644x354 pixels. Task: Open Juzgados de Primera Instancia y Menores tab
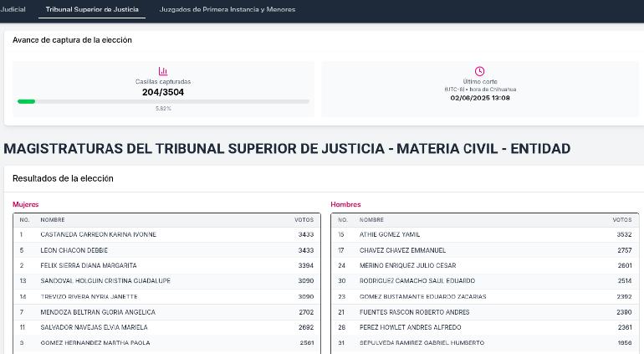pos(227,9)
